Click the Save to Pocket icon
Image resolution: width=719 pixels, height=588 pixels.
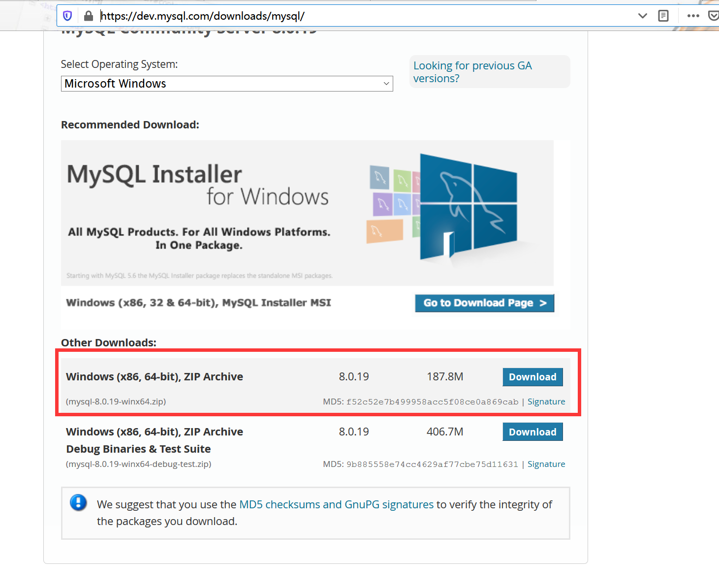coord(714,16)
